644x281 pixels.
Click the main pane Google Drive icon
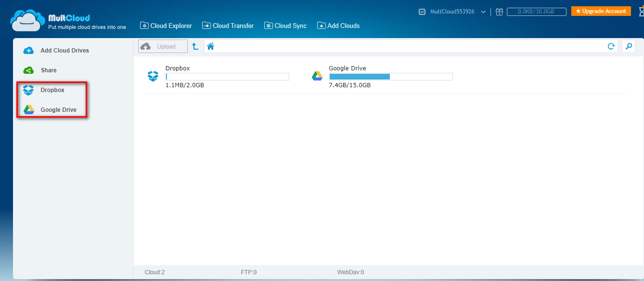click(317, 76)
